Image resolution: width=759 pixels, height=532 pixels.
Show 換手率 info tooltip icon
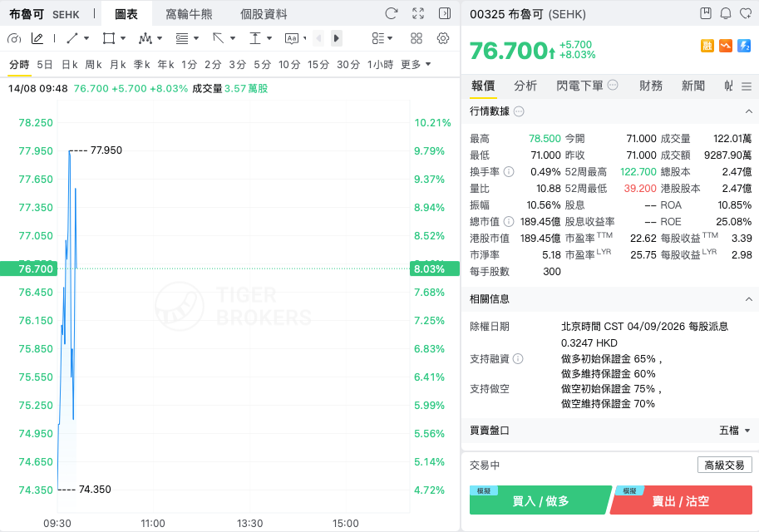click(x=509, y=172)
